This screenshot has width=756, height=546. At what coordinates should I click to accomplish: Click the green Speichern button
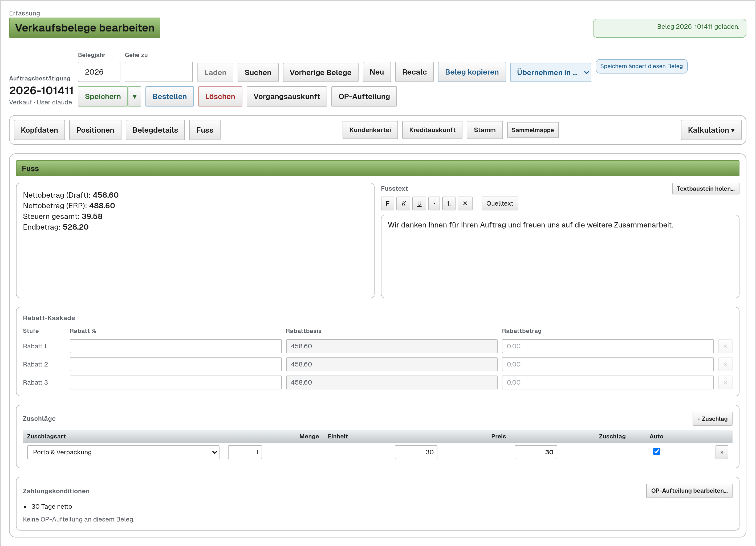point(103,97)
